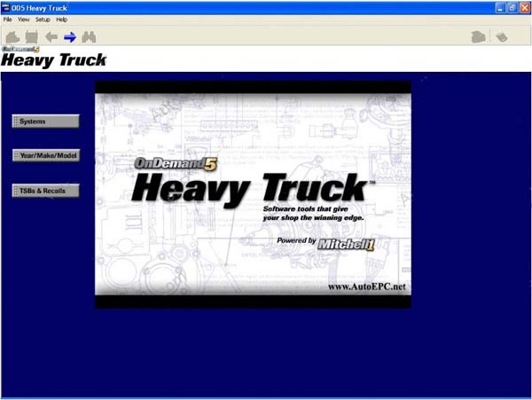Restore down the application window
This screenshot has width=532, height=400.
click(512, 8)
